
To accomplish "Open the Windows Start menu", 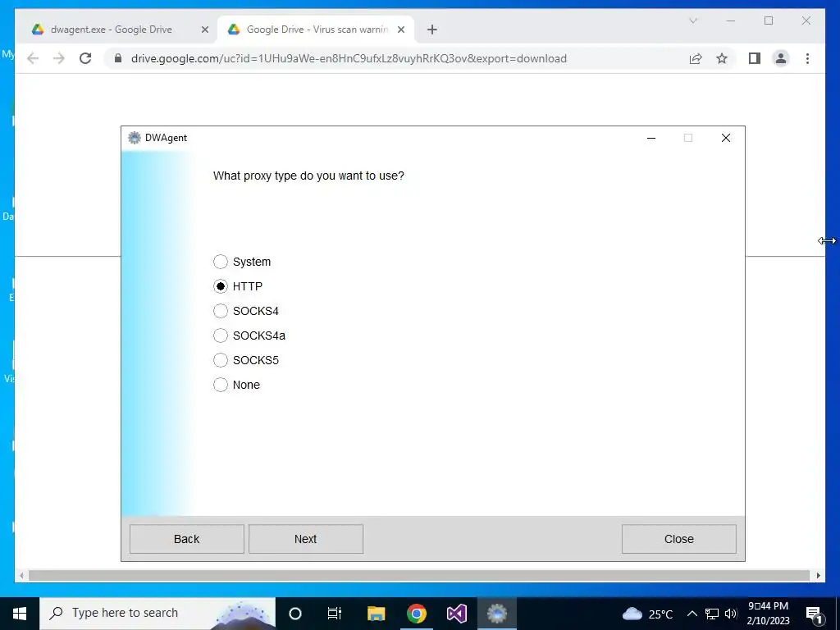I will click(20, 614).
